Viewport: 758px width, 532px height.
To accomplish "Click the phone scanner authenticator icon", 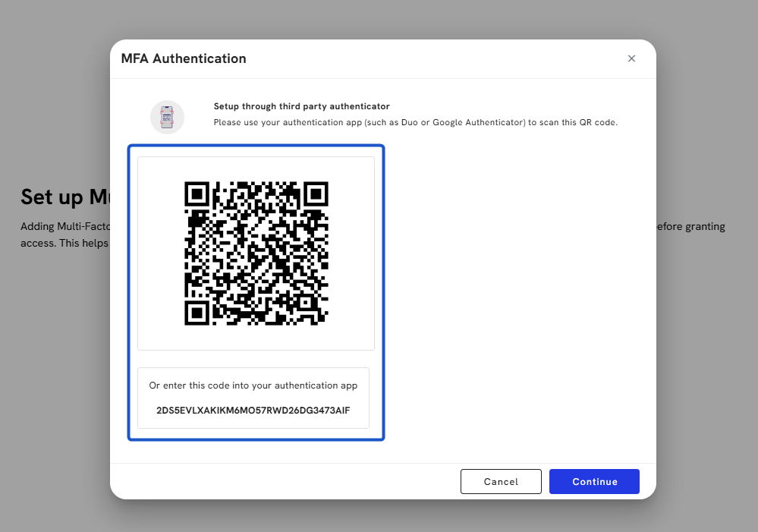I will [x=167, y=117].
